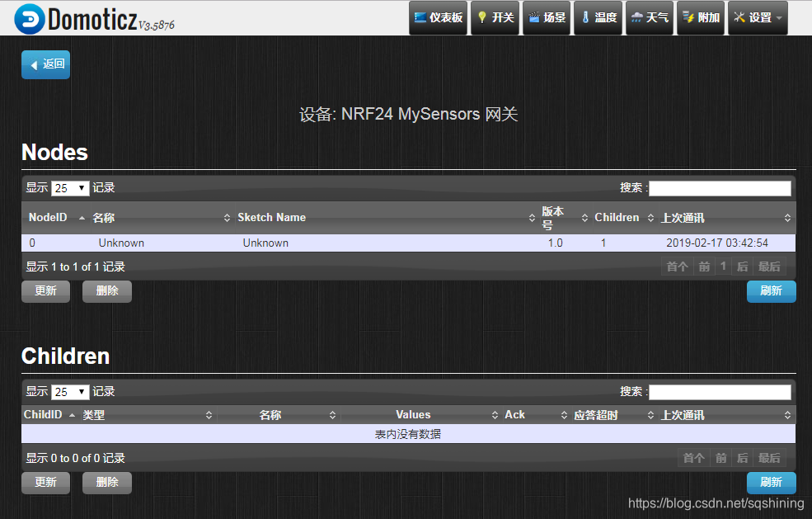
Task: Open Children records-per-page dropdown
Action: pyautogui.click(x=70, y=391)
